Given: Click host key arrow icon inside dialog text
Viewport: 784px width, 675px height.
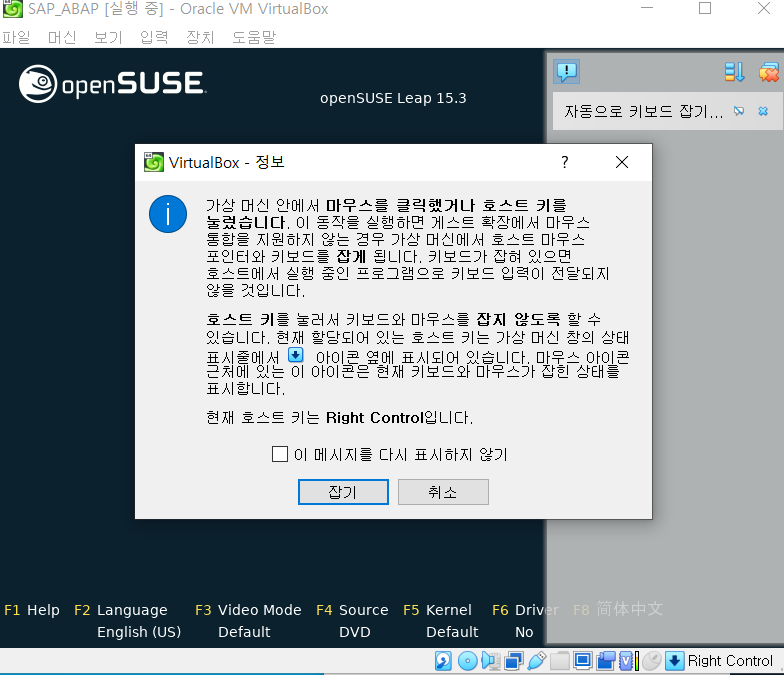Looking at the screenshot, I should click(x=296, y=354).
